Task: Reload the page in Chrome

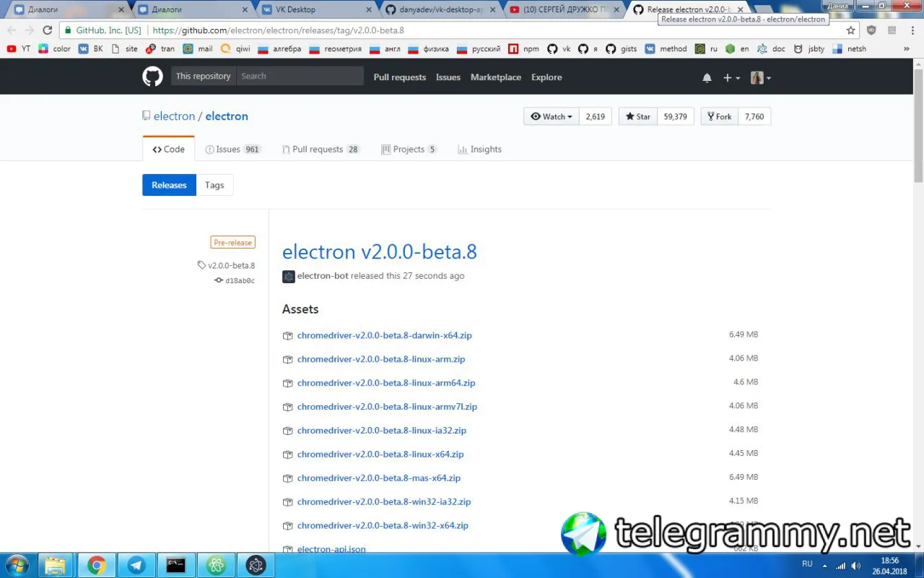Action: (x=48, y=30)
